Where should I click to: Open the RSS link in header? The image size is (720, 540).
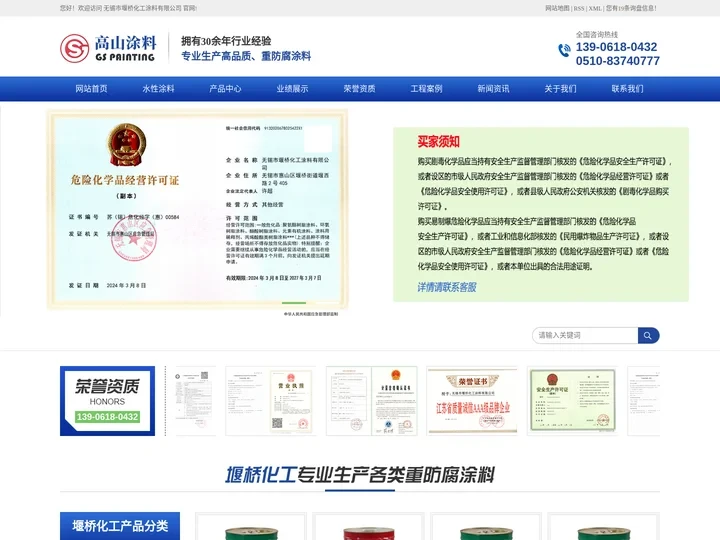(x=579, y=8)
